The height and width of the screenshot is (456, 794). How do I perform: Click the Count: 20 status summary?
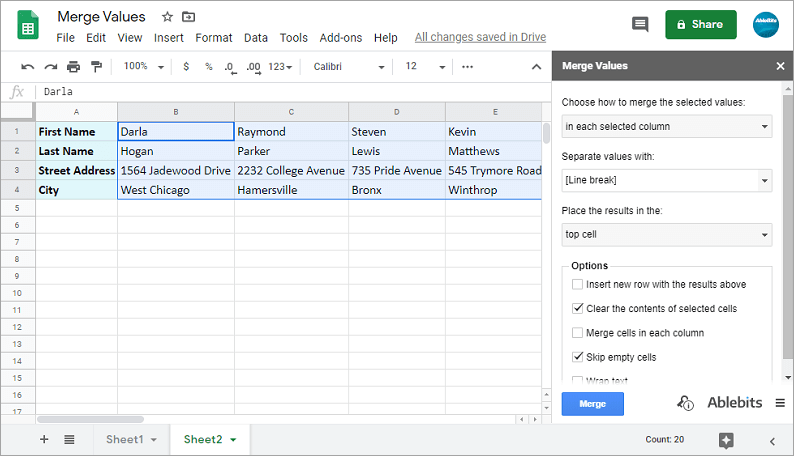(x=664, y=439)
